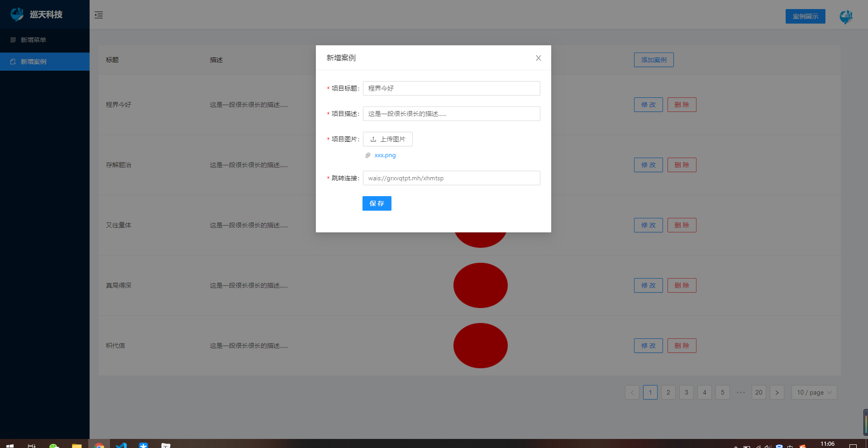Viewport: 868px width, 448px height.
Task: Click 修改 for row 真局得深
Action: click(x=648, y=285)
